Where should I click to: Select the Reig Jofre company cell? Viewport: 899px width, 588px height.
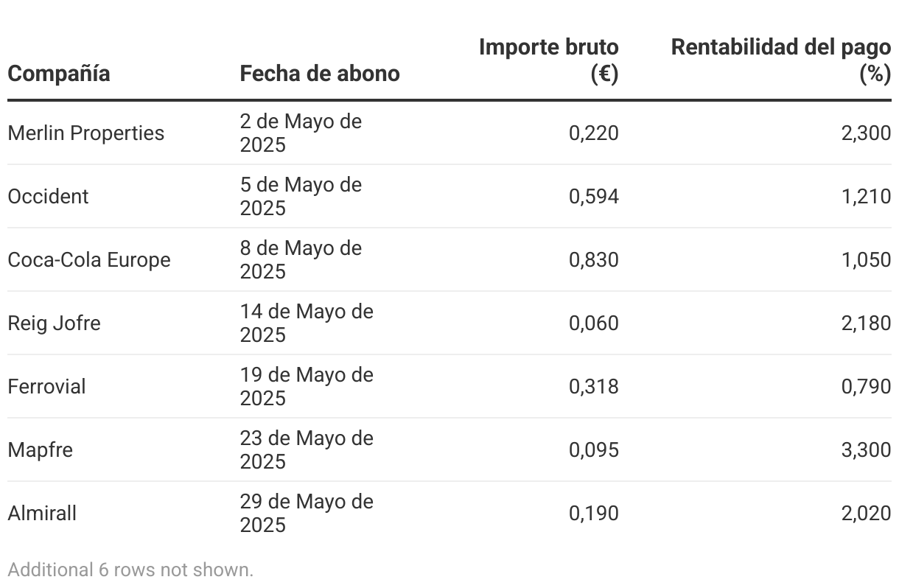pyautogui.click(x=54, y=323)
